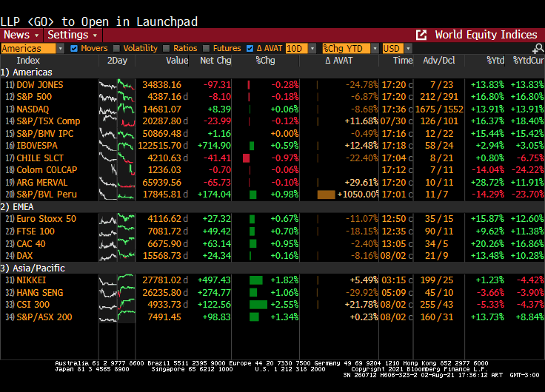
Task: Select the Euro Stoxx 50 index
Action: point(46,219)
